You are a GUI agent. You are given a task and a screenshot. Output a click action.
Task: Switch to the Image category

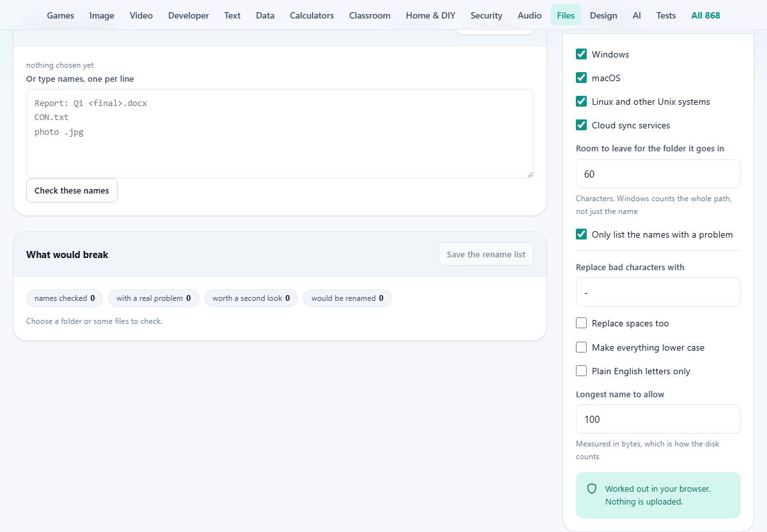(x=102, y=15)
